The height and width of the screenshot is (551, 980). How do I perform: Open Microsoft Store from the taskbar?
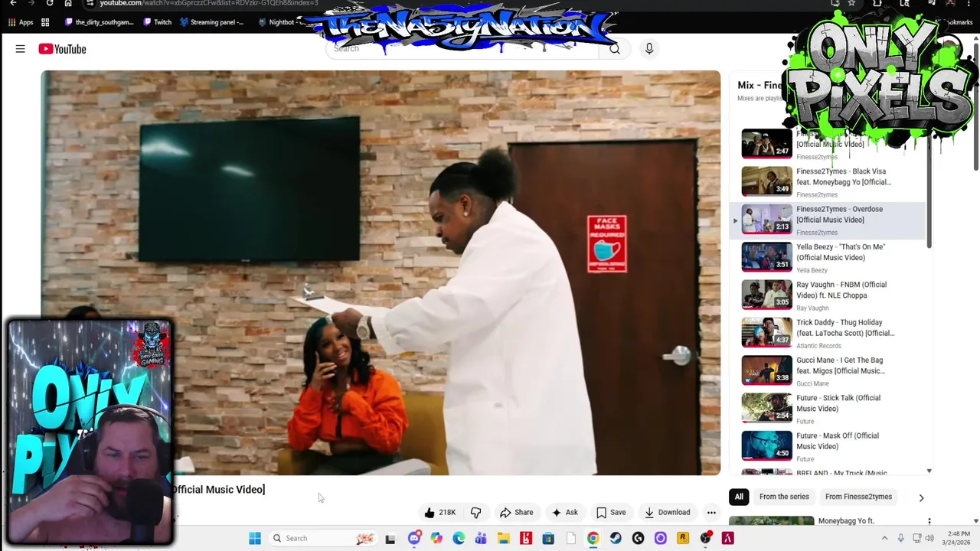(x=548, y=538)
